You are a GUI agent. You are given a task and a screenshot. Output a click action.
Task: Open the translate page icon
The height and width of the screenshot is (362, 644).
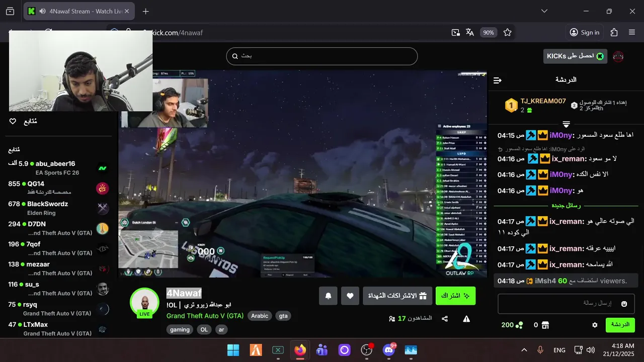[470, 32]
